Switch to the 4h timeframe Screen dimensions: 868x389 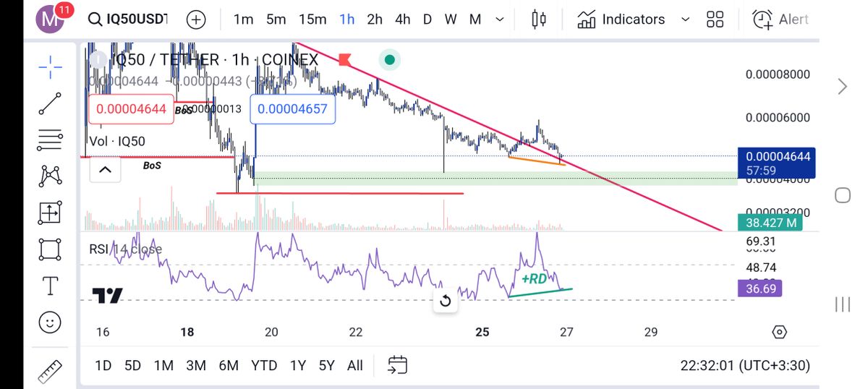point(403,20)
